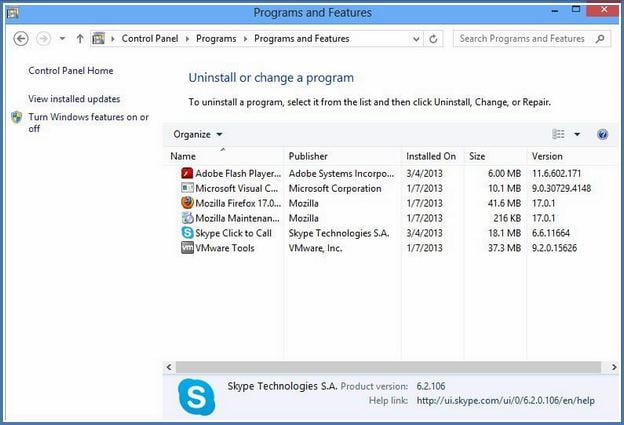Image resolution: width=624 pixels, height=425 pixels.
Task: Select the VMware Tools entry name
Action: [224, 248]
